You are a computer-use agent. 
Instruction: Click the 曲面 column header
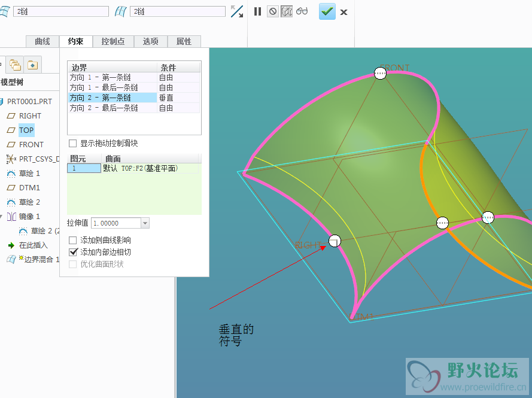(x=150, y=159)
